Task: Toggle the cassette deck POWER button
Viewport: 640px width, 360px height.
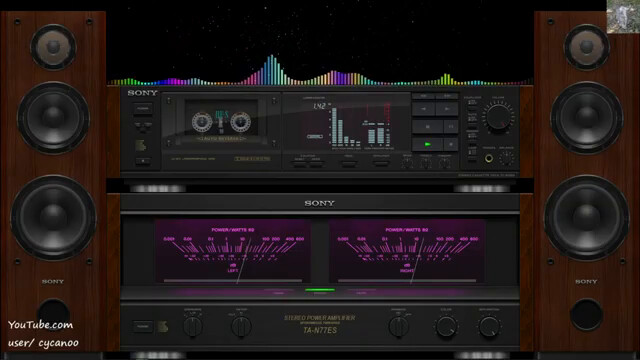Action: pos(143,109)
